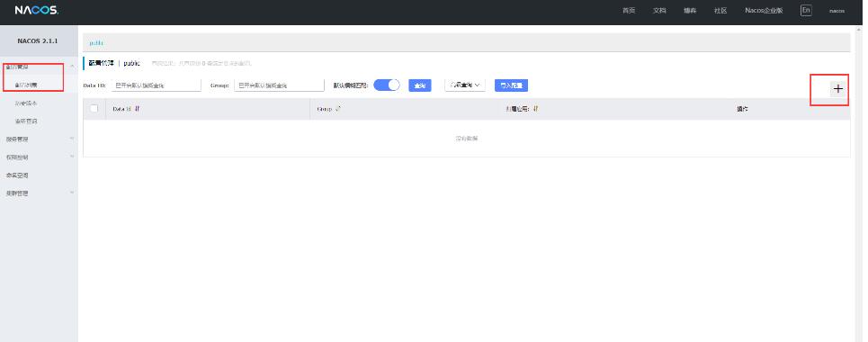
Task: Expand the 集群管理 sidebar section
Action: (x=72, y=193)
